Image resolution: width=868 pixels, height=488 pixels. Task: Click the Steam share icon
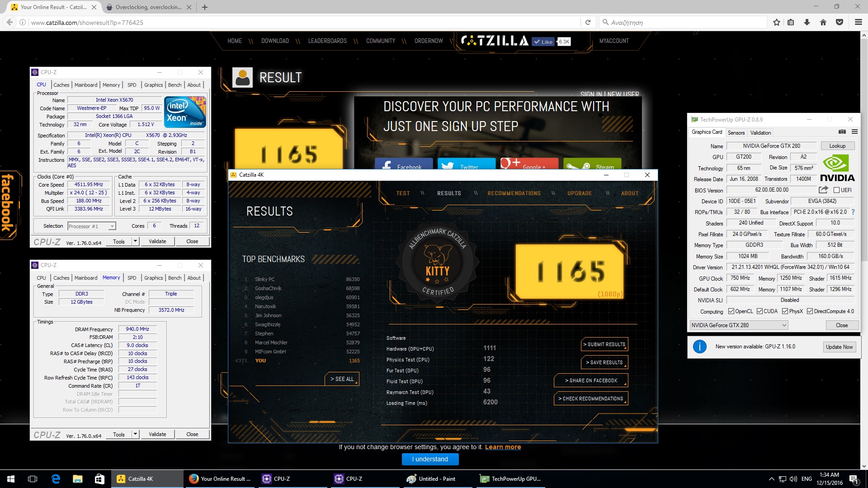tap(592, 164)
